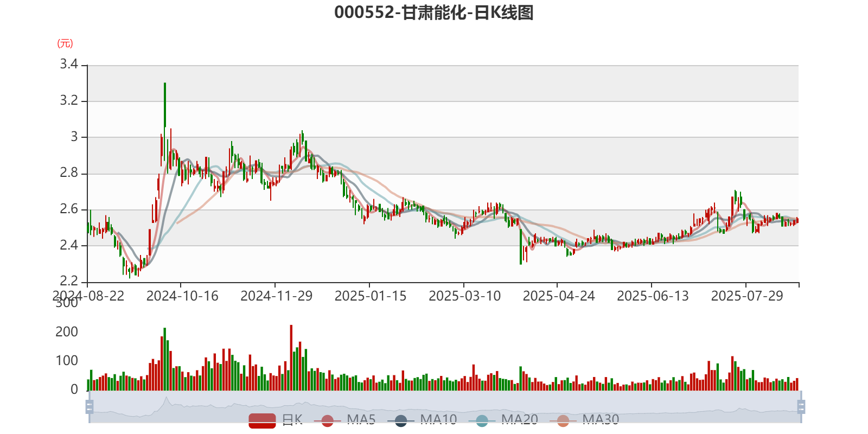868x434 pixels.
Task: Click the tallest green volume bar near October 2024
Action: click(x=165, y=359)
